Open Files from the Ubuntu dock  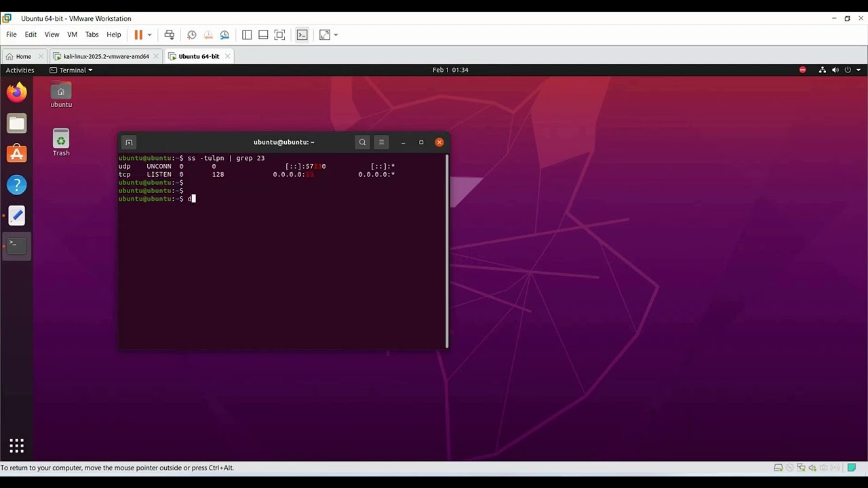17,123
